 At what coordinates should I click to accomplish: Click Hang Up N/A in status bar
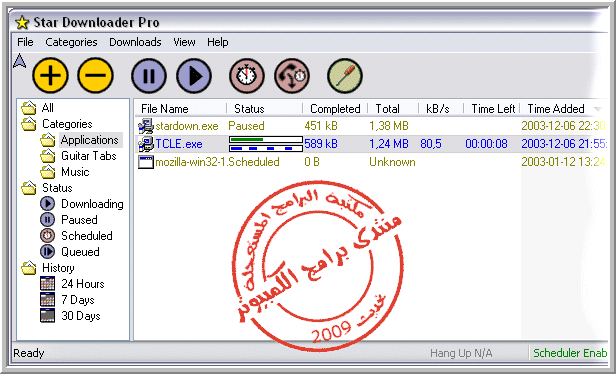(461, 353)
